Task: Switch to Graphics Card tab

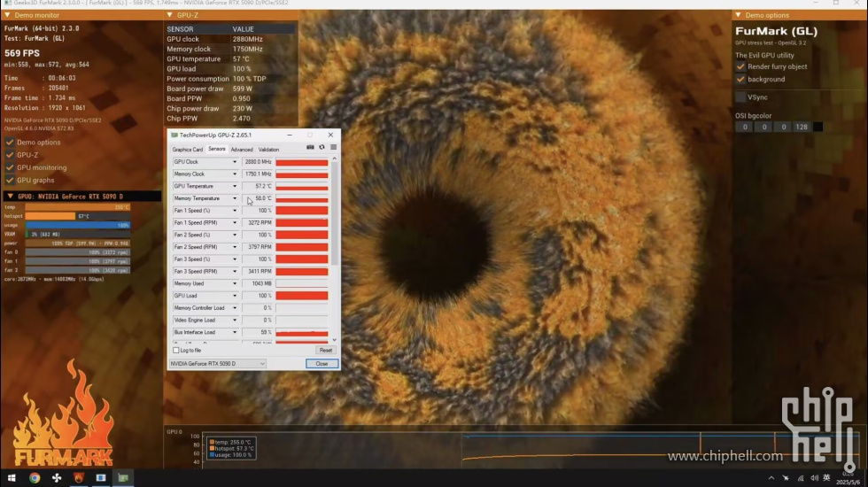Action: pos(188,150)
